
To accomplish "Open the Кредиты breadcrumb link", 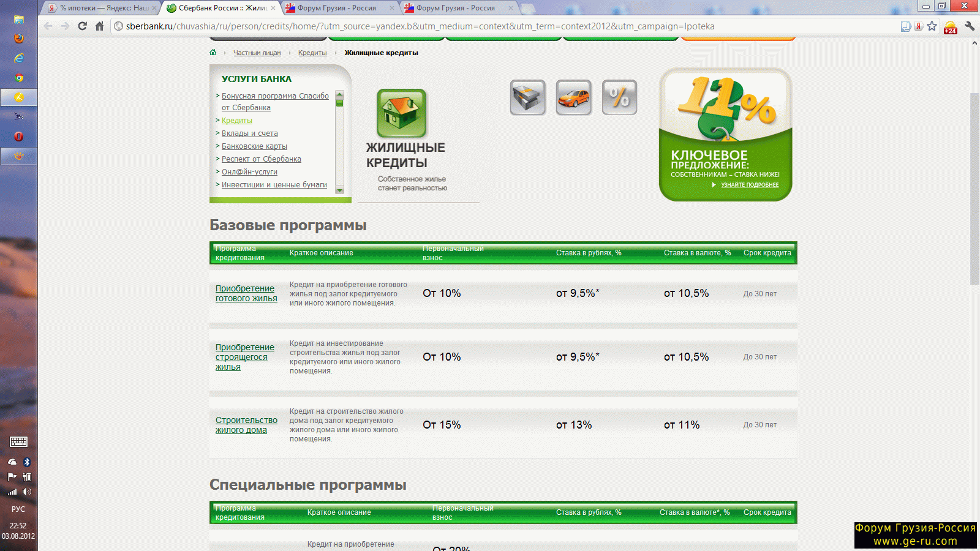I will pyautogui.click(x=312, y=53).
